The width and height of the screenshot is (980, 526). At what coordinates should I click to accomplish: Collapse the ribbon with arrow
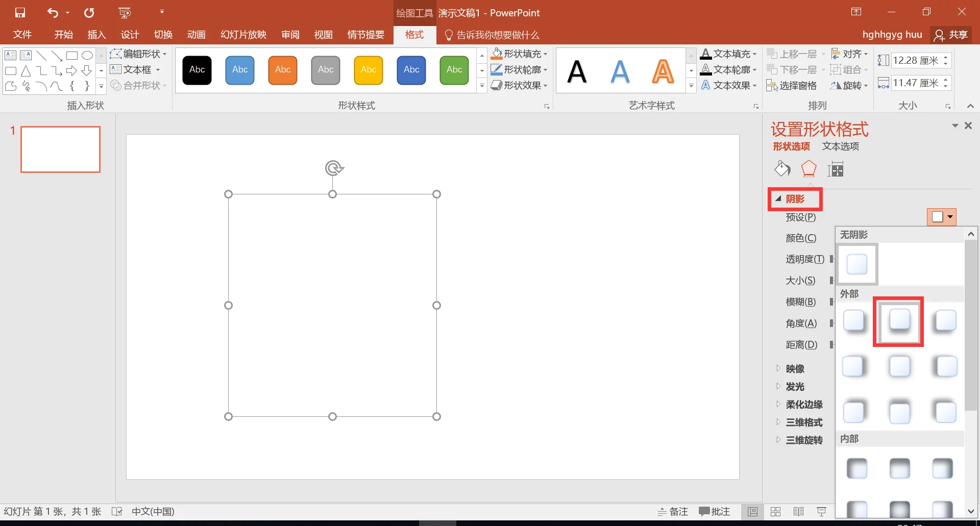(x=970, y=106)
